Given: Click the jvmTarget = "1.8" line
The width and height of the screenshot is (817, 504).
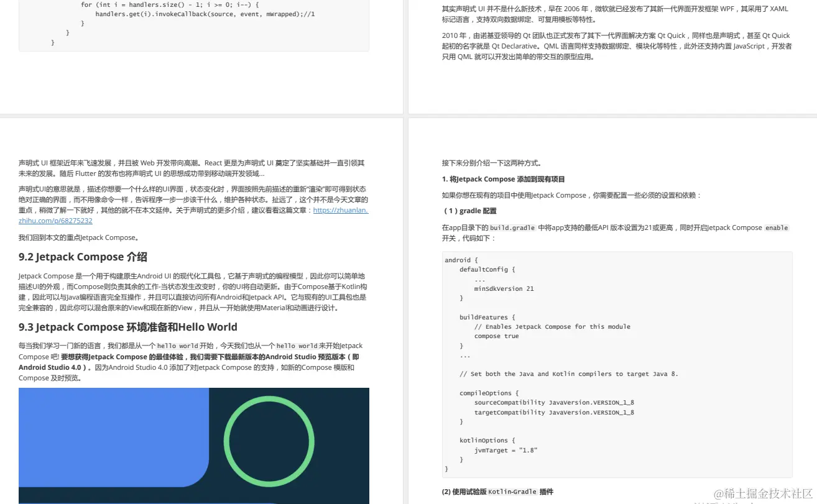Looking at the screenshot, I should point(506,450).
